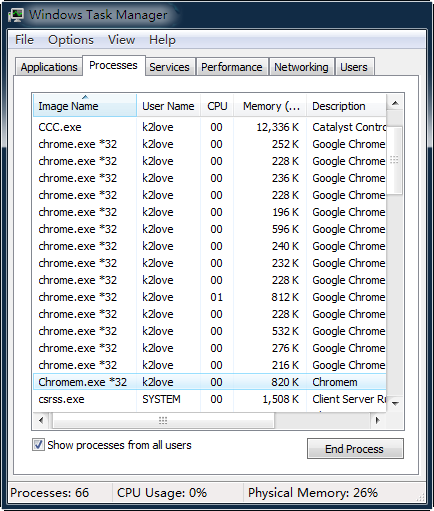This screenshot has width=434, height=511.
Task: Sort by the User Name column header
Action: (168, 106)
